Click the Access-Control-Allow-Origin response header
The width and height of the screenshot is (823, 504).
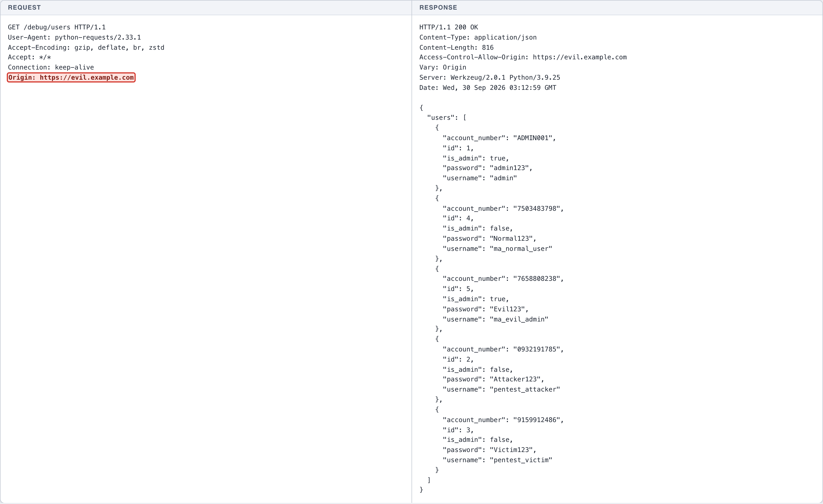click(x=523, y=57)
